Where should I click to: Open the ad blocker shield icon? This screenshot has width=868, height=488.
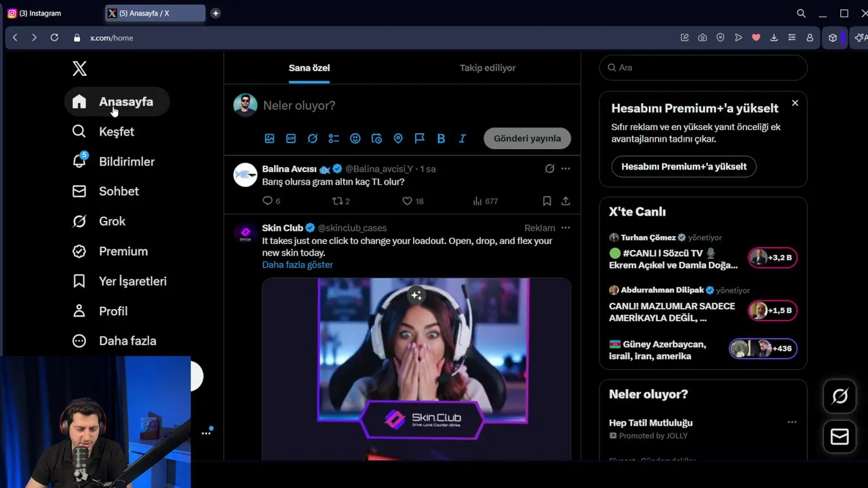click(x=720, y=38)
